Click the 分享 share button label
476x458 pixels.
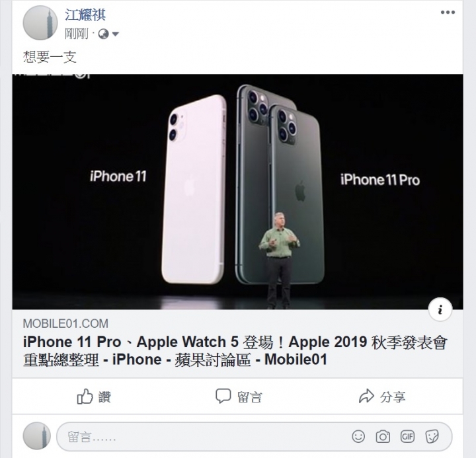coord(393,397)
